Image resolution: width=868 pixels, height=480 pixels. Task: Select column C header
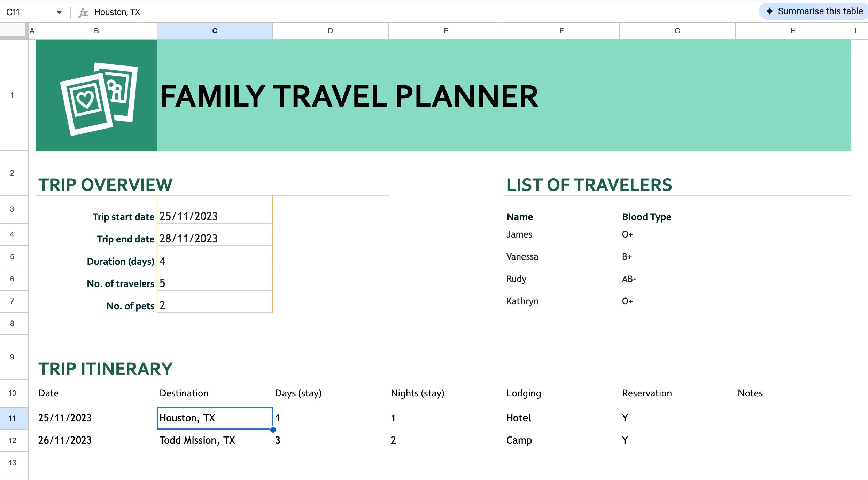pyautogui.click(x=215, y=31)
